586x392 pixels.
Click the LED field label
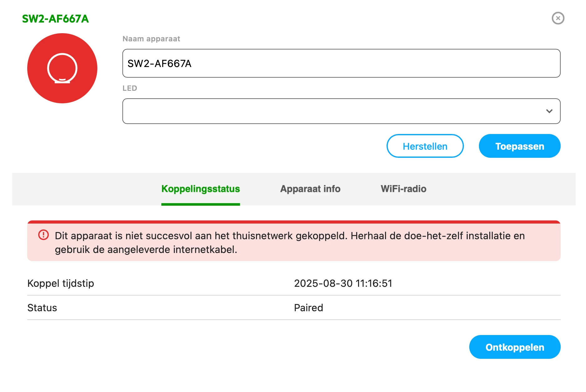coord(130,88)
